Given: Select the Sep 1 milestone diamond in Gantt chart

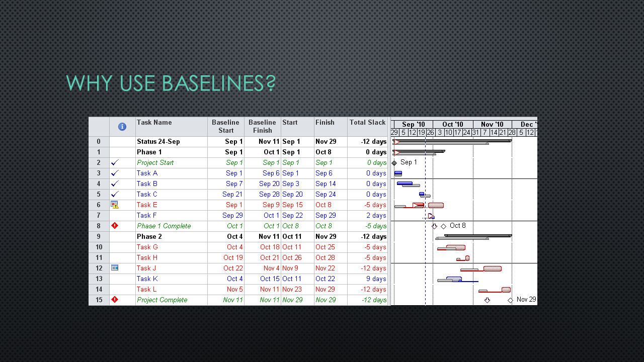Looking at the screenshot, I should click(x=394, y=163).
